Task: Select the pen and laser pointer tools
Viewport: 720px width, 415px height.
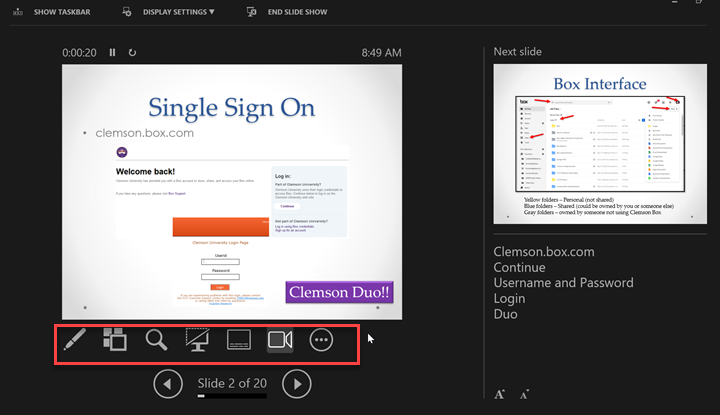Action: click(73, 340)
